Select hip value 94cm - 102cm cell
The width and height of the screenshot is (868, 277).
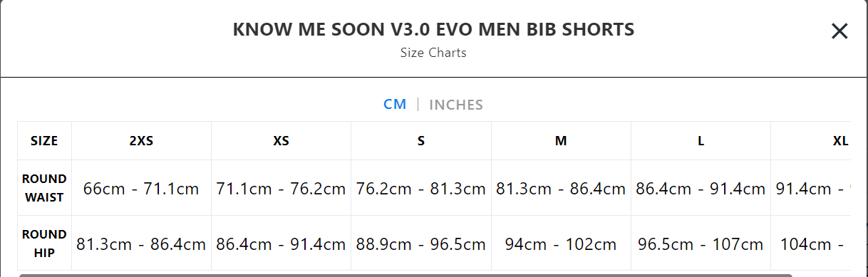click(561, 244)
